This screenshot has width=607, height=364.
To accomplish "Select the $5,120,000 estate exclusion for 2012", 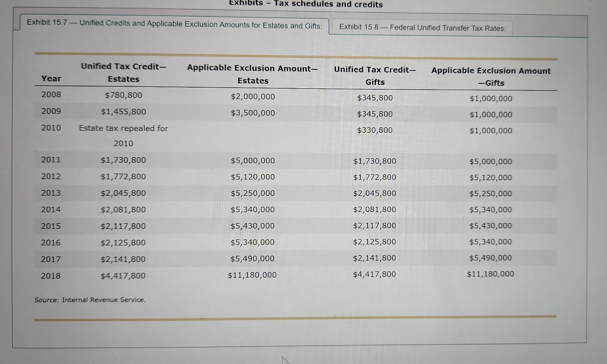I will tap(253, 177).
